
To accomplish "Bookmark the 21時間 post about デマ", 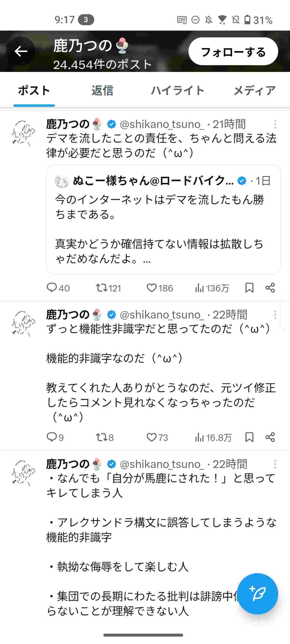I will tap(249, 288).
